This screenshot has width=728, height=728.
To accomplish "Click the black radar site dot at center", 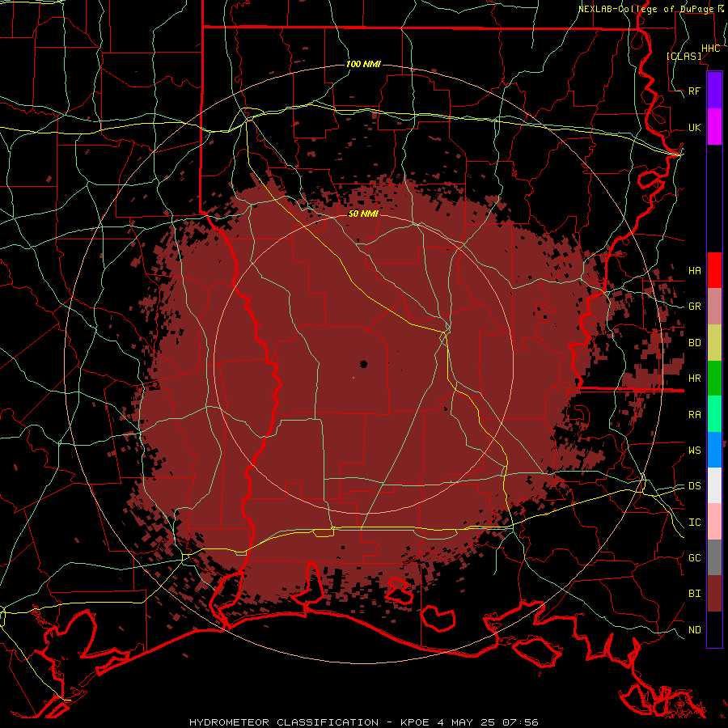I will tap(363, 364).
